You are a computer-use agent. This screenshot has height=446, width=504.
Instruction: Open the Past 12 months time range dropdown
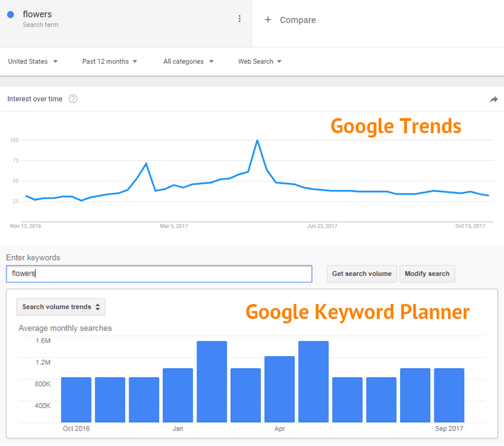pos(109,62)
